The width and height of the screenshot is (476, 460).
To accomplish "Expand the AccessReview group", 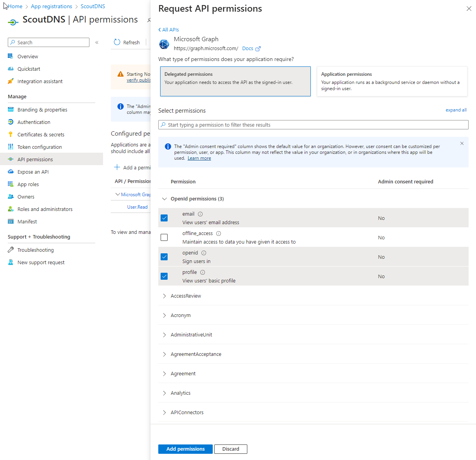I will point(164,296).
